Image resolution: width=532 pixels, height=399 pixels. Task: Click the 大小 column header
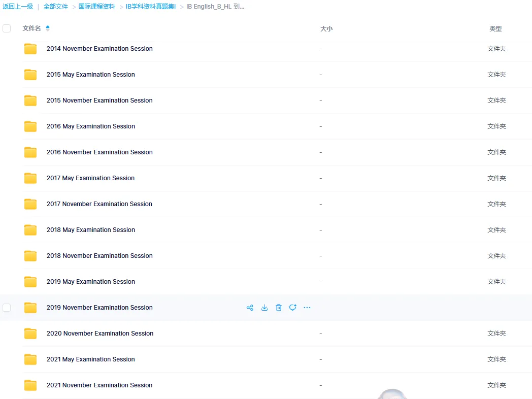(x=326, y=29)
